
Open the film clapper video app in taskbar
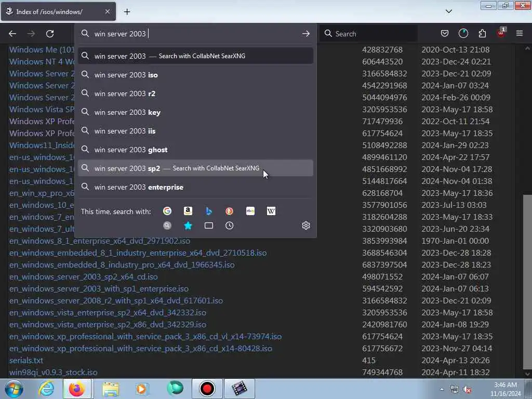click(x=239, y=389)
